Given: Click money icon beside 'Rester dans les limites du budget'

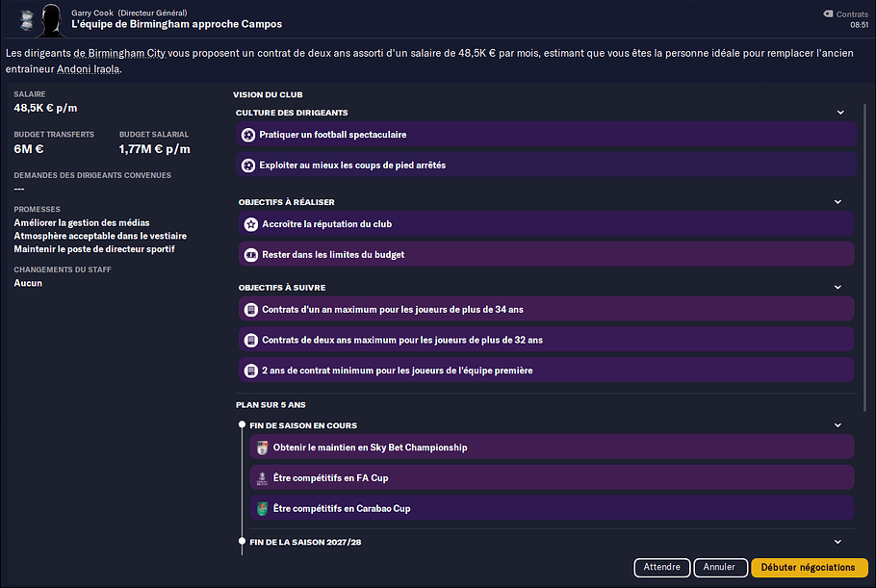Looking at the screenshot, I should click(x=251, y=255).
